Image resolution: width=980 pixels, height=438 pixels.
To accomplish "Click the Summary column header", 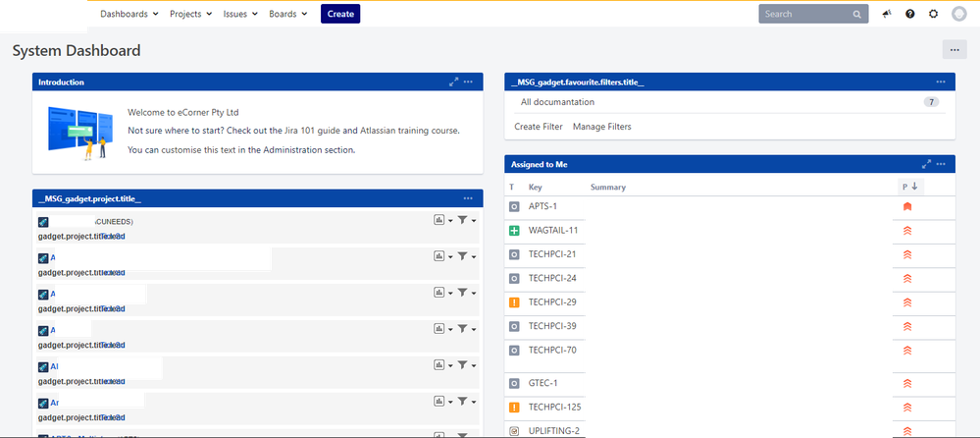I will coord(608,188).
